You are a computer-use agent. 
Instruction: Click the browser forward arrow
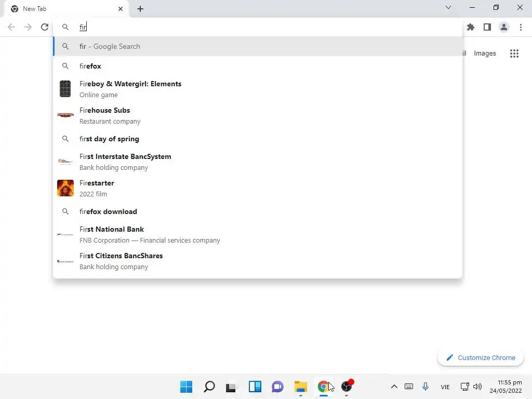pyautogui.click(x=28, y=27)
